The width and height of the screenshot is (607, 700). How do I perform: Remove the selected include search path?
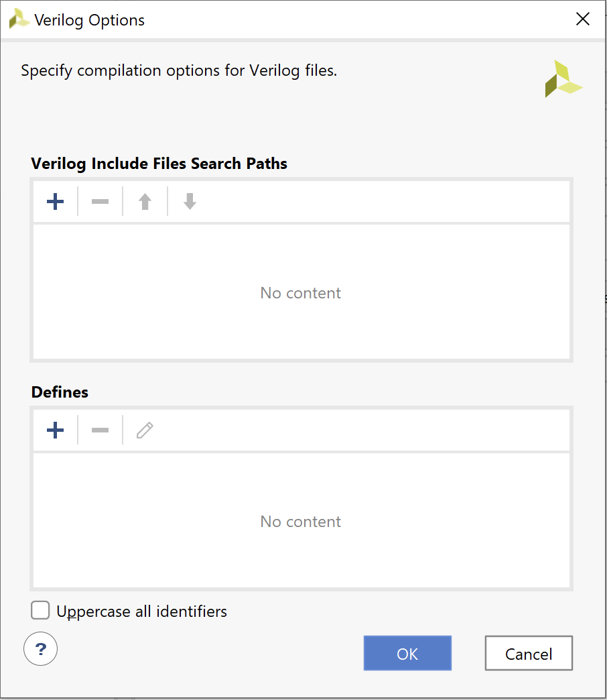tap(100, 202)
